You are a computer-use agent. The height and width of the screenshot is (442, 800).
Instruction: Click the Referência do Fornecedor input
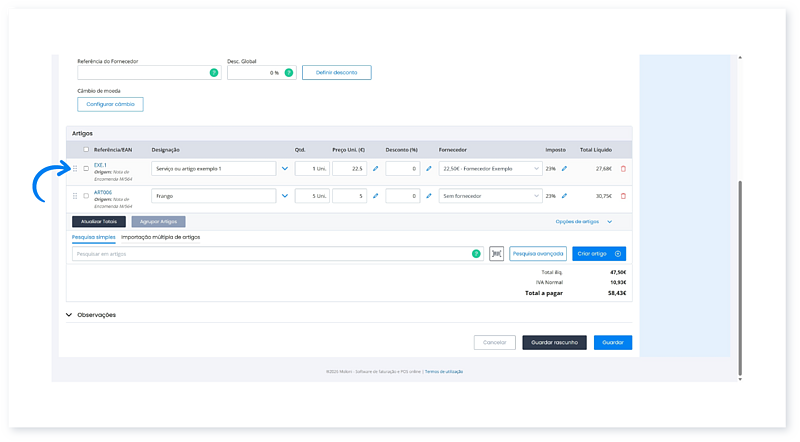[x=149, y=72]
